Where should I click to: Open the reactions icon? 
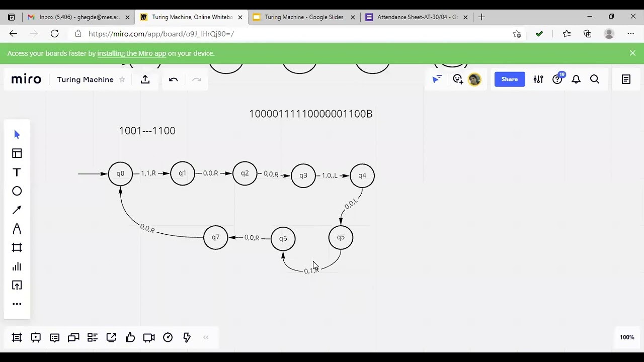(458, 79)
